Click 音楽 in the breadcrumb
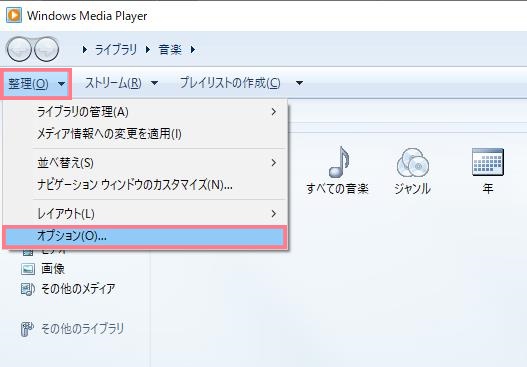 coord(170,50)
